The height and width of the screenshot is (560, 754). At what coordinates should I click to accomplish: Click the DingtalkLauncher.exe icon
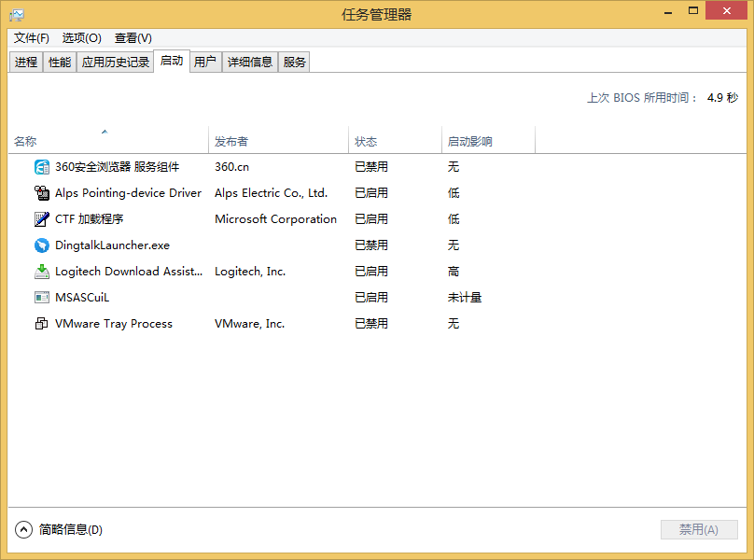coord(42,245)
